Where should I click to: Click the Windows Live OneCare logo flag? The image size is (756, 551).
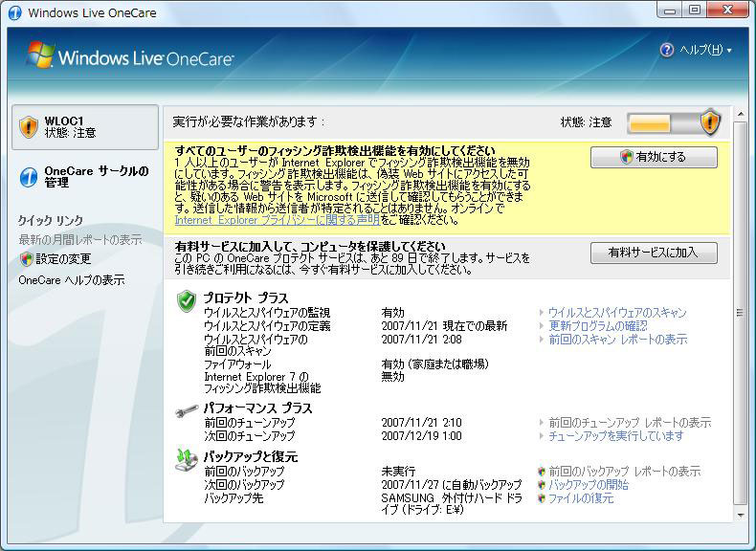tap(40, 55)
